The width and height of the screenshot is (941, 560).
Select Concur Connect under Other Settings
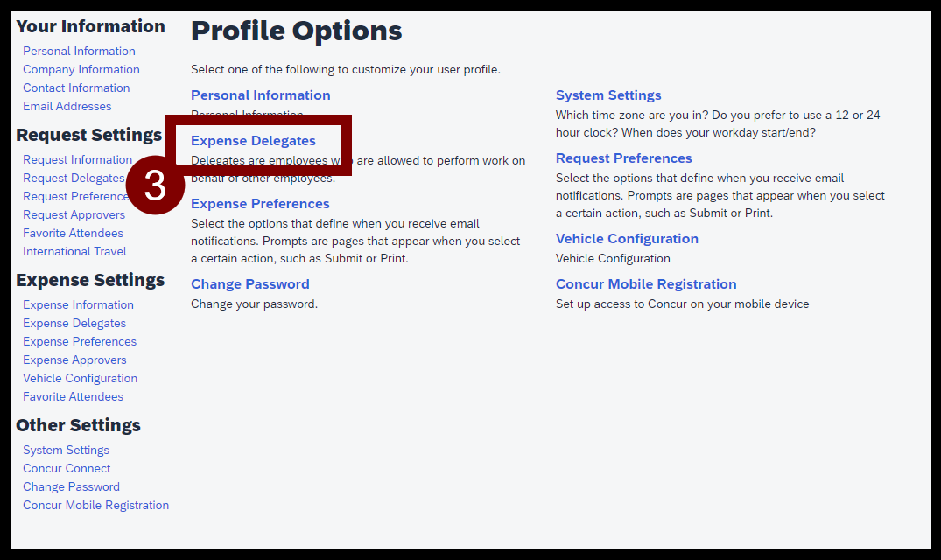[x=67, y=468]
